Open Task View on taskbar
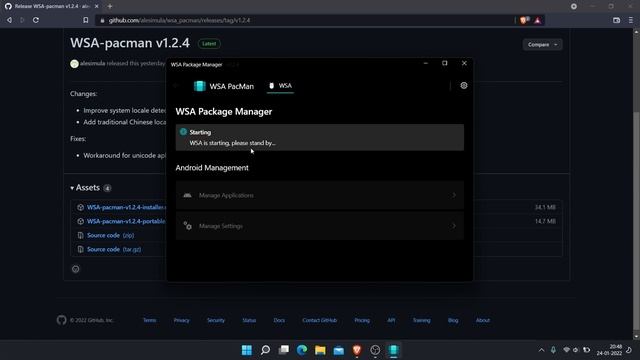This screenshot has height=360, width=640. 284,350
